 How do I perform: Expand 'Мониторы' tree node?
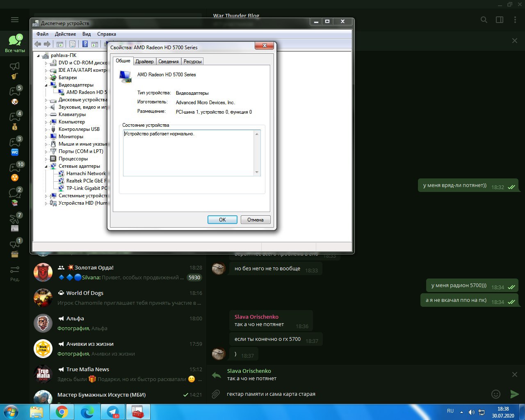[x=46, y=137]
